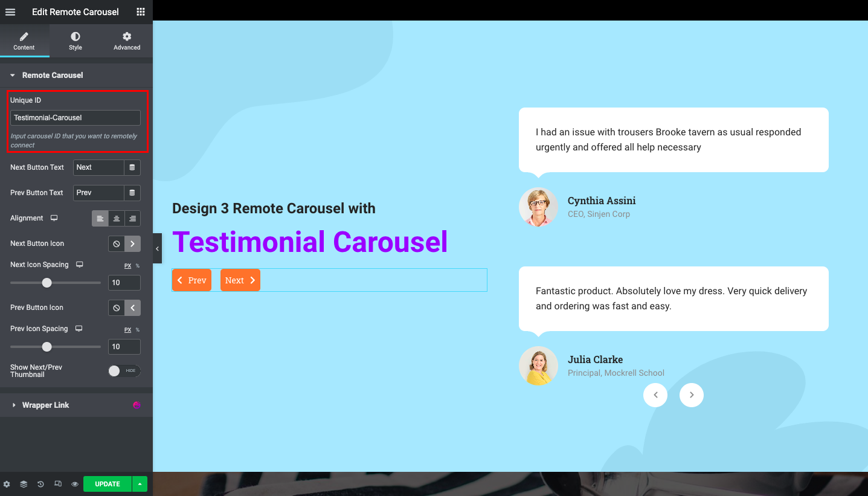Switch to the Style tab

[75, 40]
